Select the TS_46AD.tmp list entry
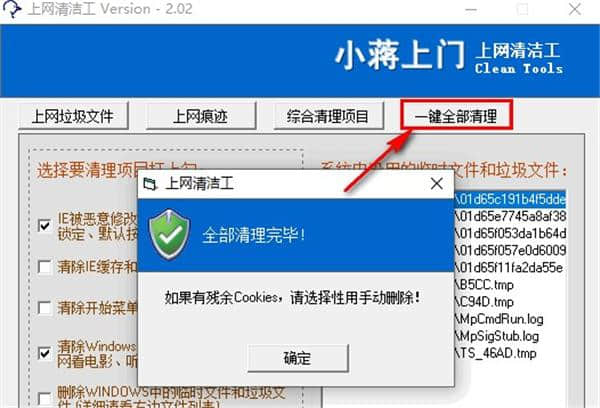The image size is (600, 408). 496,353
